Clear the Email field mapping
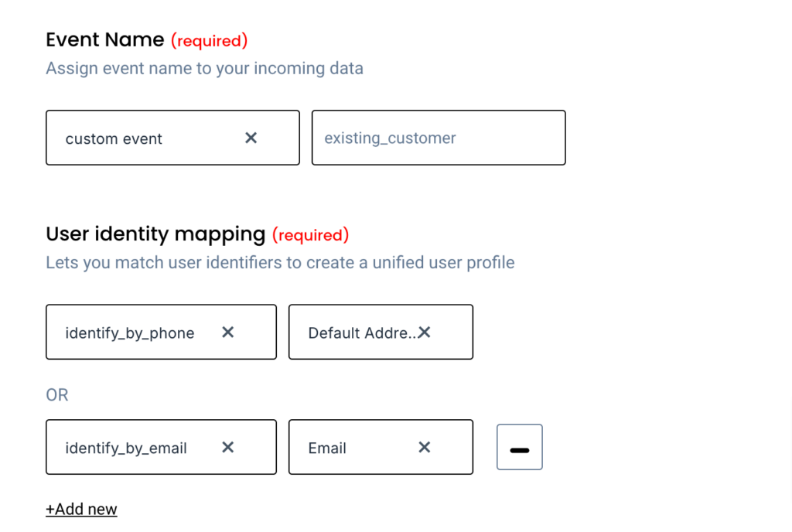Viewport: 792px width, 532px height. pyautogui.click(x=425, y=447)
